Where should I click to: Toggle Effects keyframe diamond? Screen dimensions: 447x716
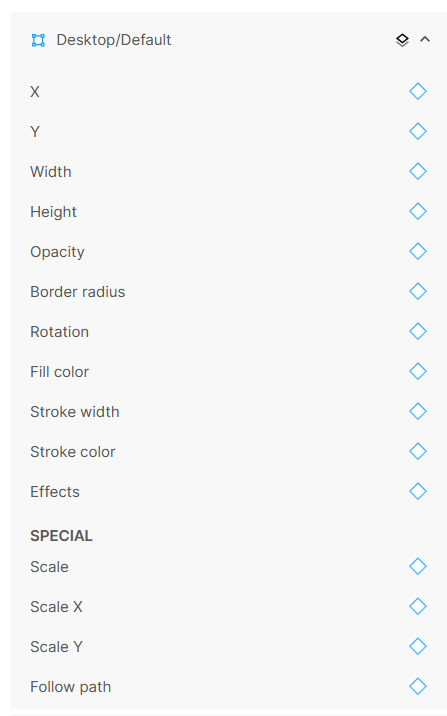click(418, 491)
